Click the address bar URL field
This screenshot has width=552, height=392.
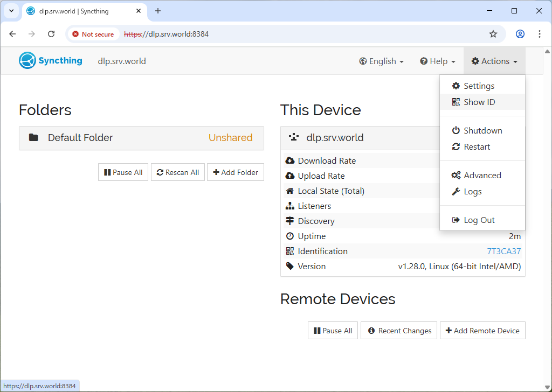(302, 34)
